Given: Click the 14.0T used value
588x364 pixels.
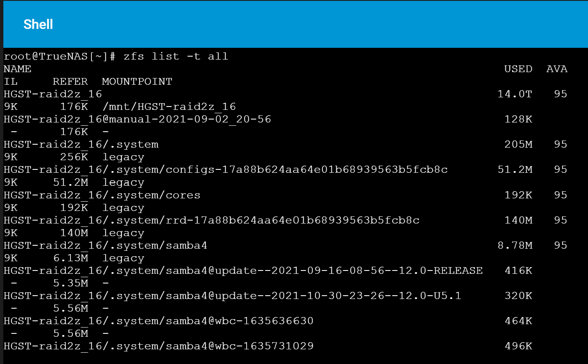Looking at the screenshot, I should point(515,94).
